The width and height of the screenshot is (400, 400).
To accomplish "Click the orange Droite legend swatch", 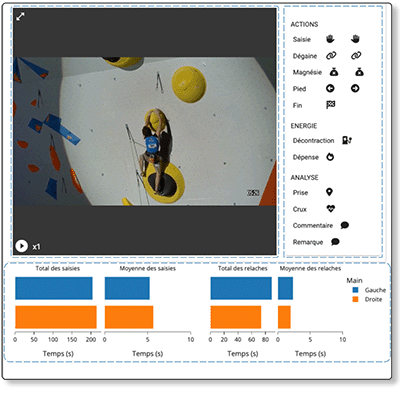I will click(355, 299).
